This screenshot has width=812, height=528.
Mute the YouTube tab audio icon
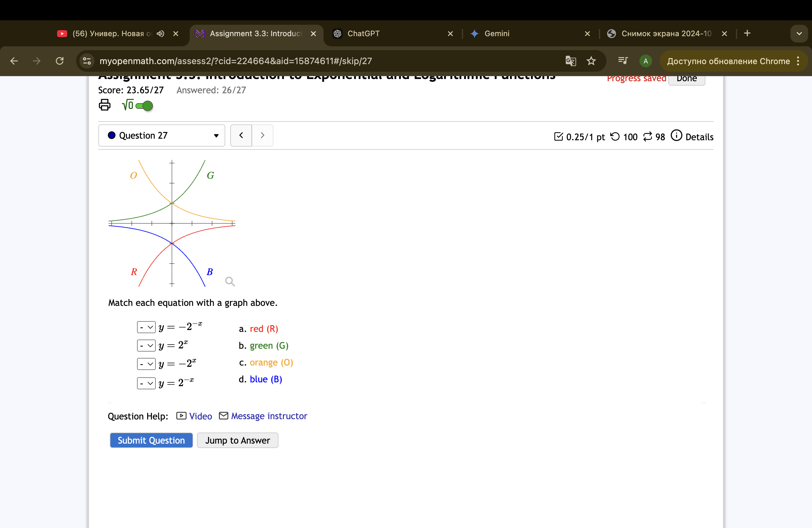tap(160, 33)
